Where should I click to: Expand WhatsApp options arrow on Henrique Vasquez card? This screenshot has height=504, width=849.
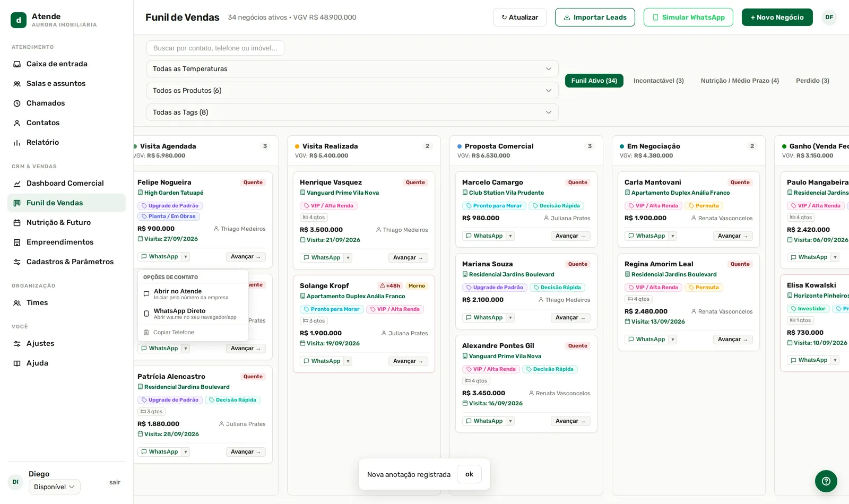point(348,258)
